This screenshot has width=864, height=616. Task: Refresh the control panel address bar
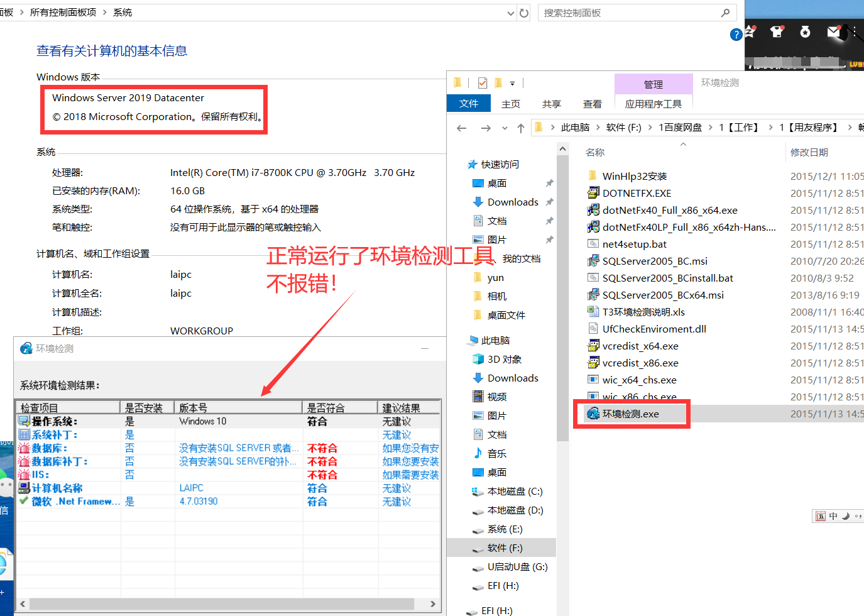pos(524,13)
